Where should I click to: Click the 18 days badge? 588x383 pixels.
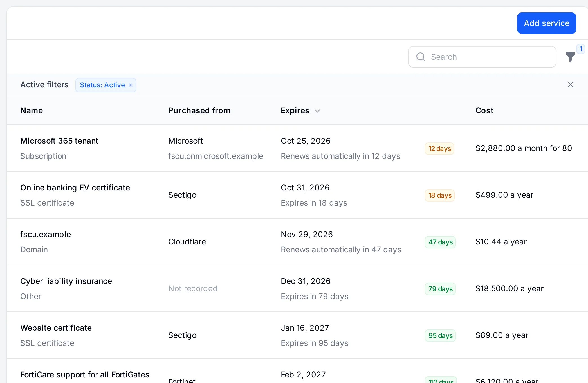(440, 195)
